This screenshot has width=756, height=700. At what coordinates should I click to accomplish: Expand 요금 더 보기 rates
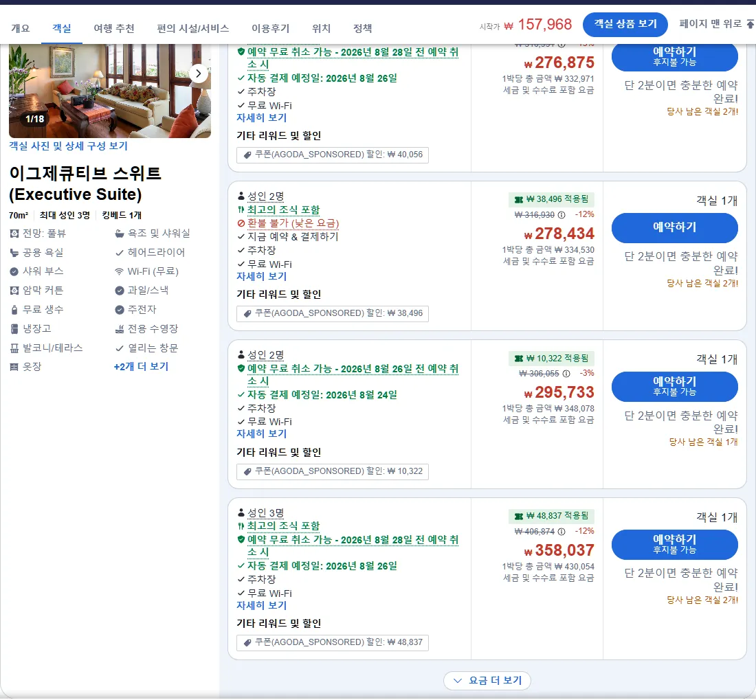pos(487,680)
